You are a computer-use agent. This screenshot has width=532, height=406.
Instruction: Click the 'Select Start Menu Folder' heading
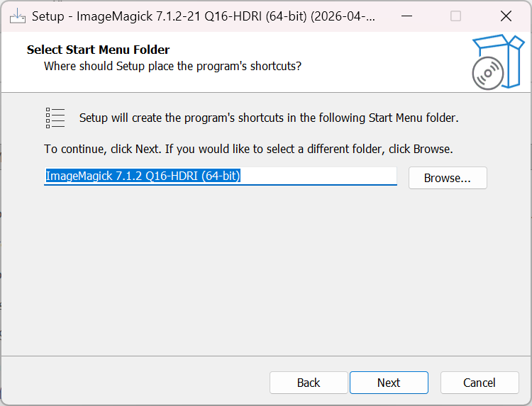click(x=98, y=50)
